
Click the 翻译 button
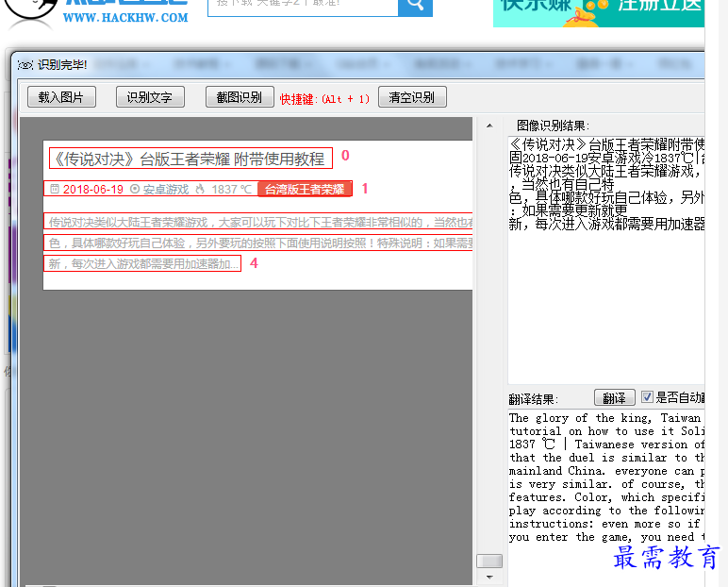pos(615,398)
